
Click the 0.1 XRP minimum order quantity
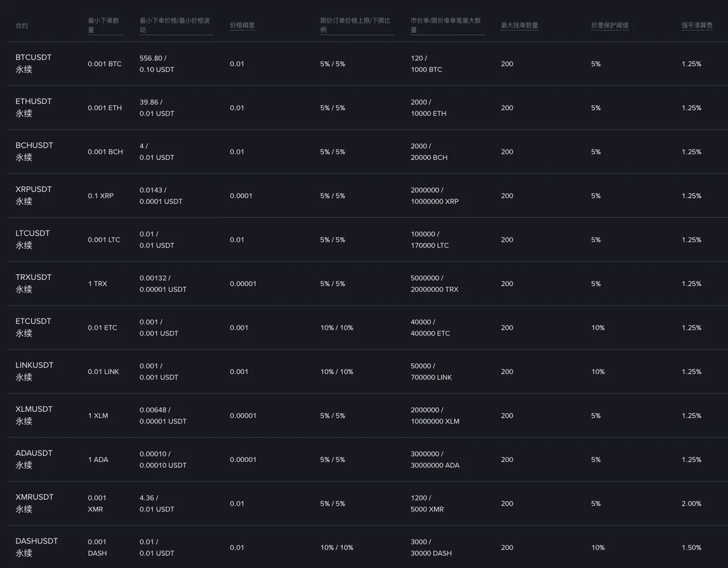[x=101, y=195]
